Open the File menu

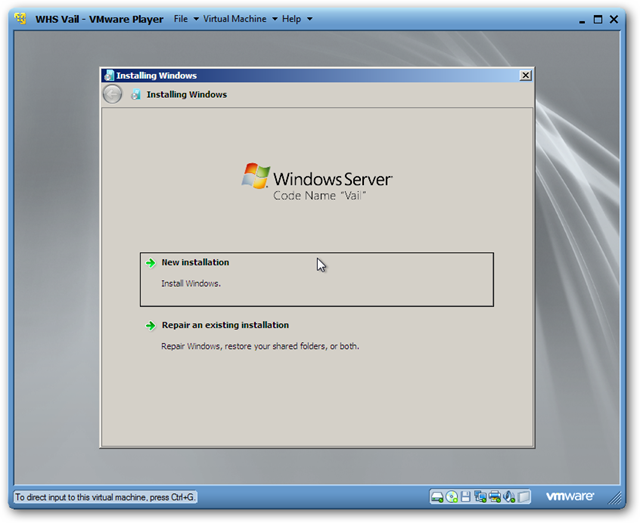click(x=181, y=19)
